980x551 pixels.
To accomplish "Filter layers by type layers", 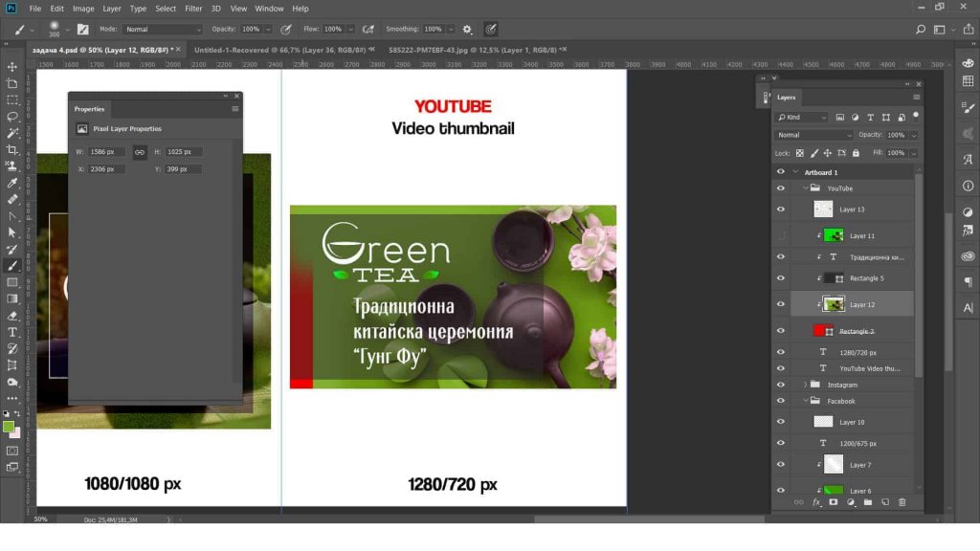I will 870,118.
